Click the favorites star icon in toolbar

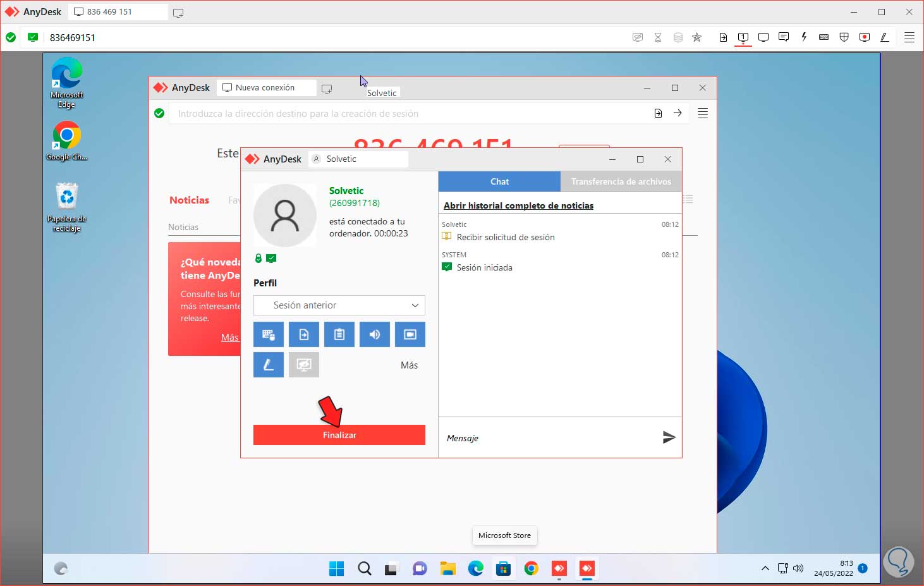697,37
